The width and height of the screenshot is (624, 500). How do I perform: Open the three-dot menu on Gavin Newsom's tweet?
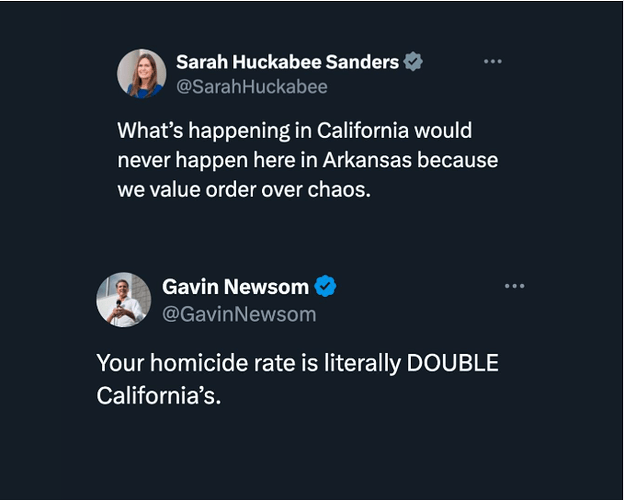pos(514,286)
